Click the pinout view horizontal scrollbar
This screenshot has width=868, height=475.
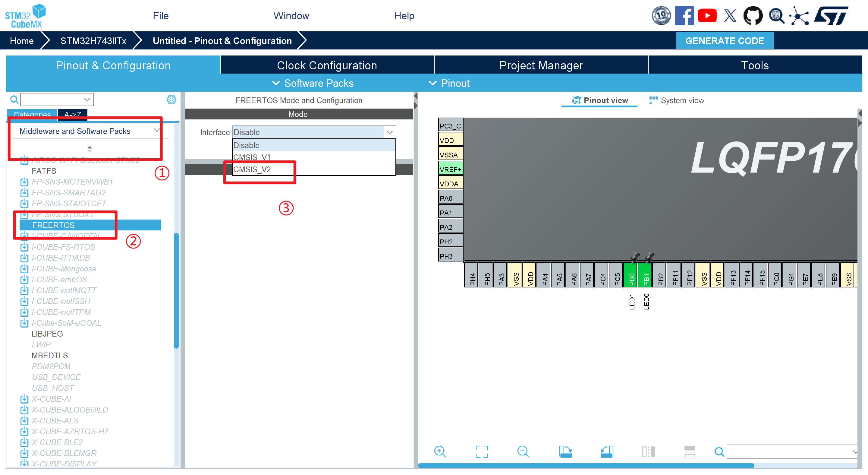(x=586, y=465)
